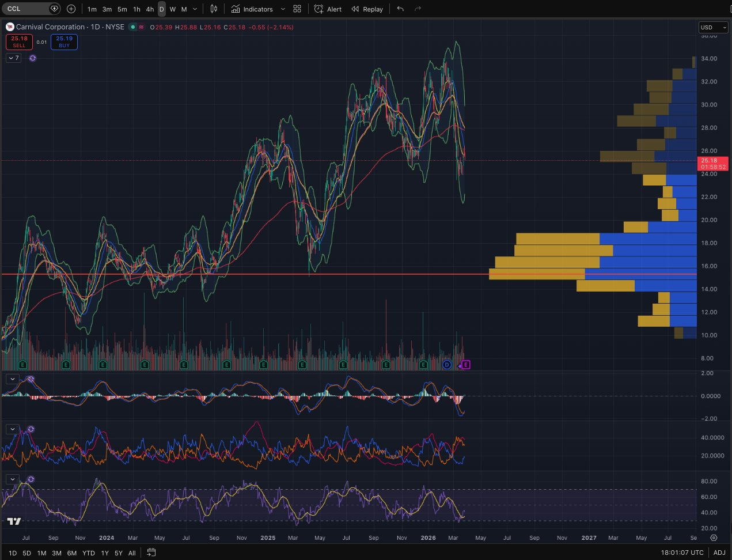Set date range to 3M

56,553
